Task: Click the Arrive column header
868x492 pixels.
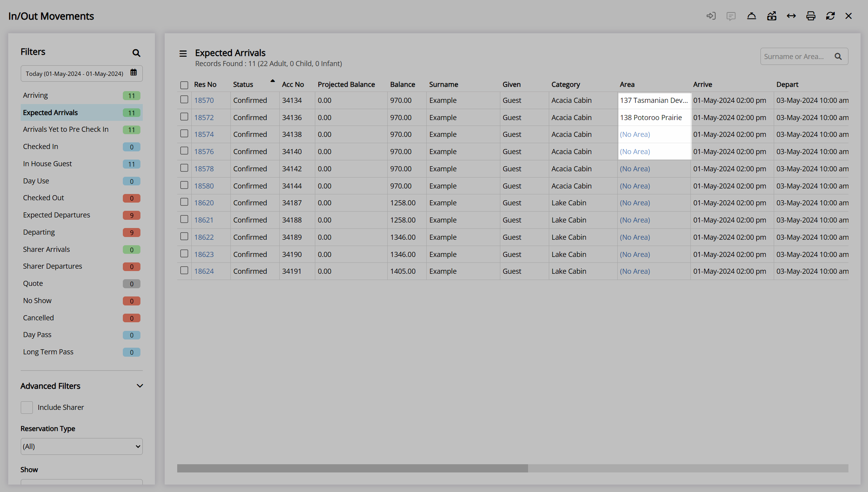Action: pos(703,84)
